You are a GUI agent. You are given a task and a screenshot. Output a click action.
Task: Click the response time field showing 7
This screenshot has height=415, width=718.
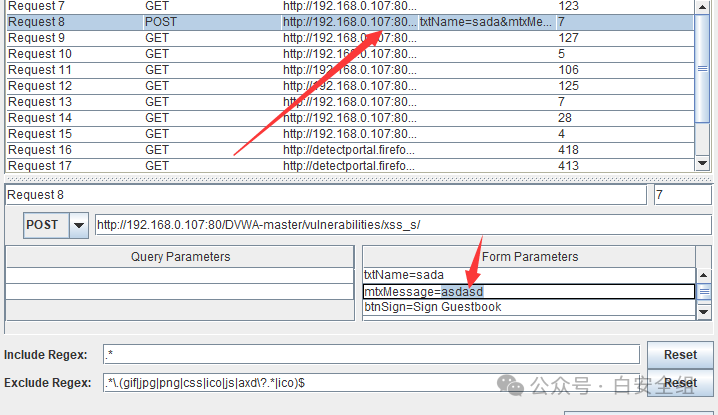pyautogui.click(x=683, y=195)
